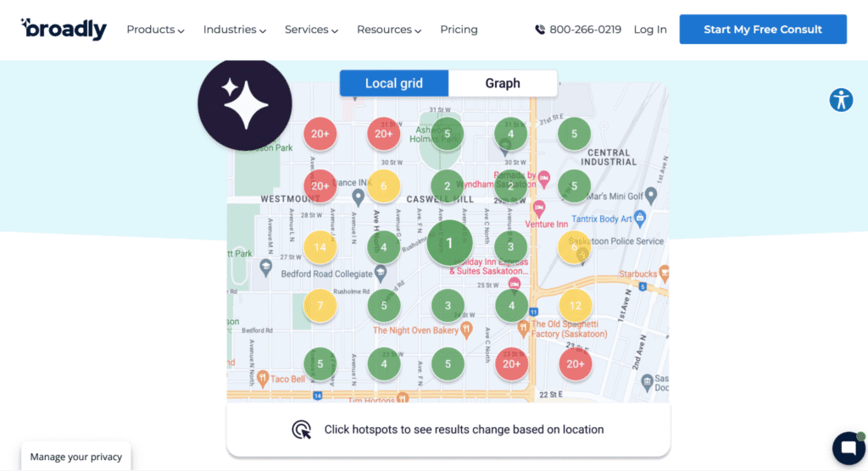Select the green 2 hotspot above Caswell Hill
The image size is (868, 471).
tap(448, 186)
